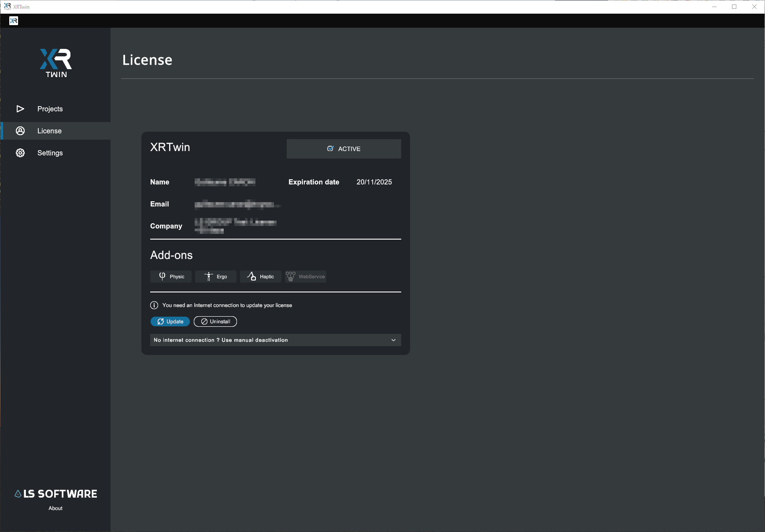The height and width of the screenshot is (532, 765).
Task: Click the prohibition icon inside the Uninstall button
Action: 203,321
